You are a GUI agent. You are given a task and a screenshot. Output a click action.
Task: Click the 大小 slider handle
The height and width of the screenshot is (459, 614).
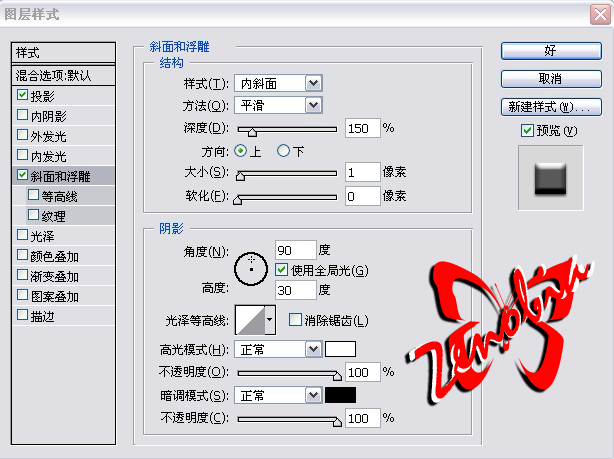pos(240,176)
